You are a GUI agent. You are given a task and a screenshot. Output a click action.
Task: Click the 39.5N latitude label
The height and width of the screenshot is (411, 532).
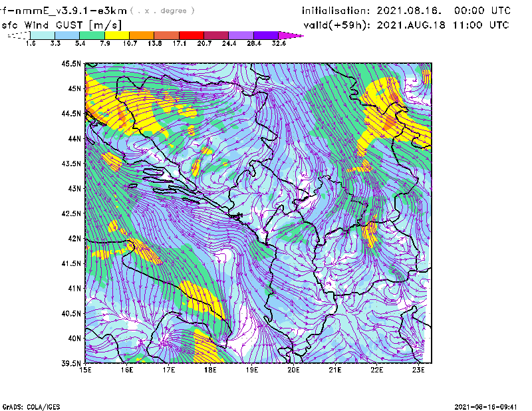[71, 363]
